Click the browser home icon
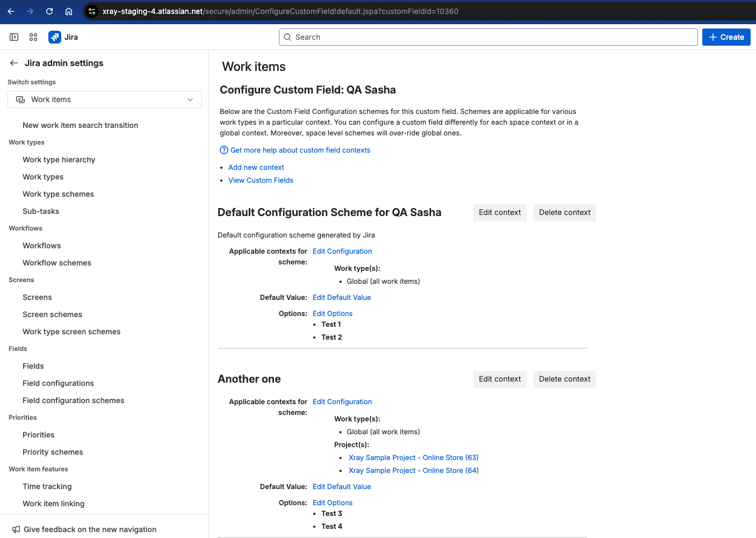Screen dimensions: 756x538 [69, 11]
